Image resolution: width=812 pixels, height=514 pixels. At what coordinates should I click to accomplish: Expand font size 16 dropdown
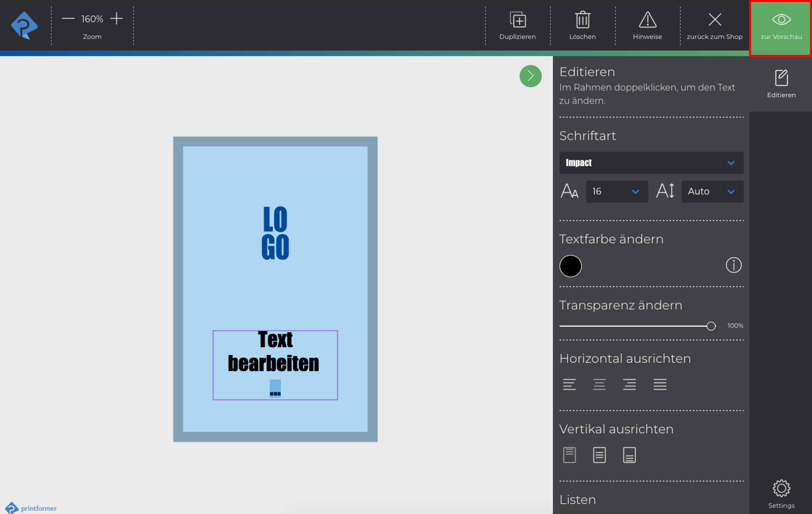click(617, 191)
